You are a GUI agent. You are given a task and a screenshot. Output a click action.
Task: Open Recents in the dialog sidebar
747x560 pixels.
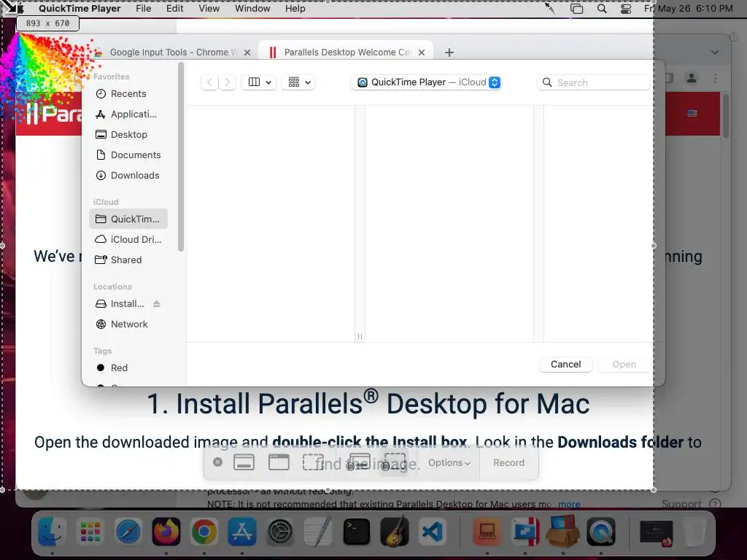[x=128, y=94]
